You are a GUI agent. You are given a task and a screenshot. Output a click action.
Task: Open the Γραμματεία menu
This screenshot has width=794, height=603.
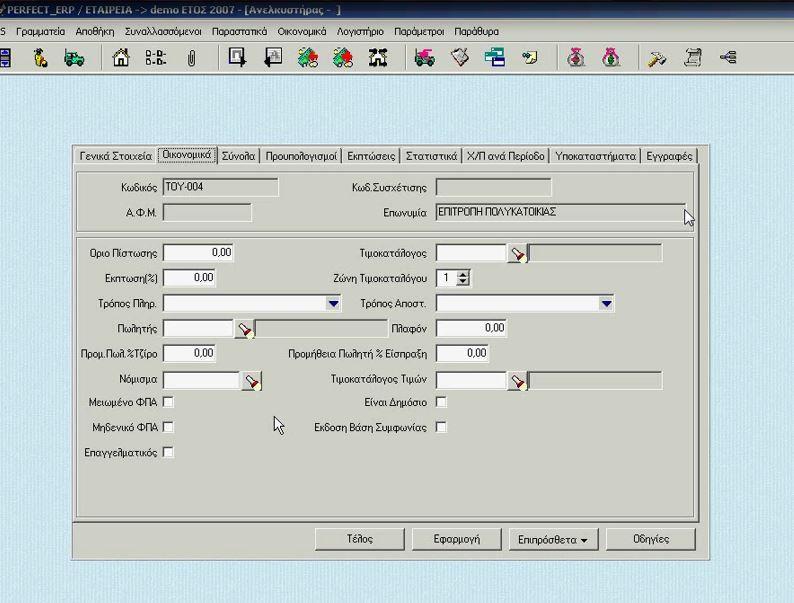(41, 31)
